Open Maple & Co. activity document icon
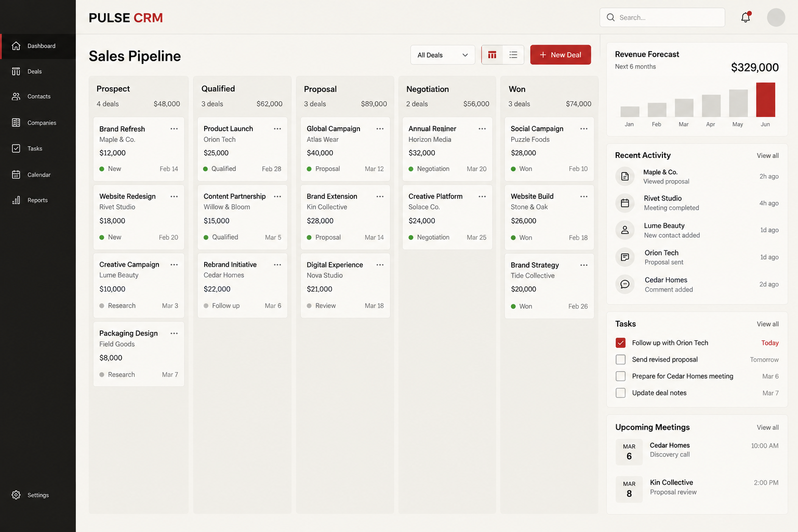 [x=625, y=176]
